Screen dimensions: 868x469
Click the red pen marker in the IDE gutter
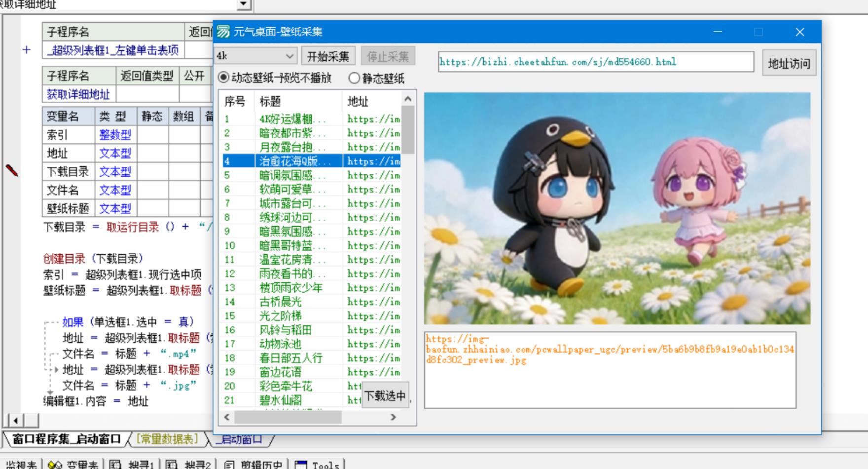click(x=12, y=170)
